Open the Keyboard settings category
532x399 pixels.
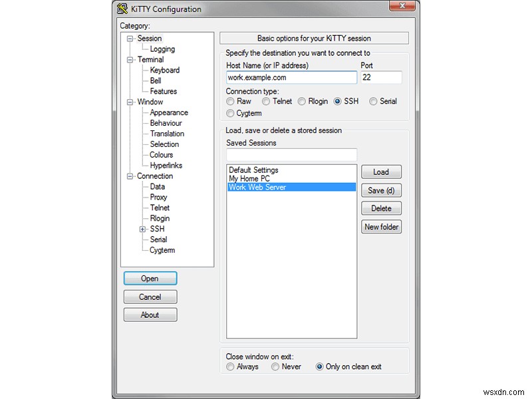pos(165,70)
